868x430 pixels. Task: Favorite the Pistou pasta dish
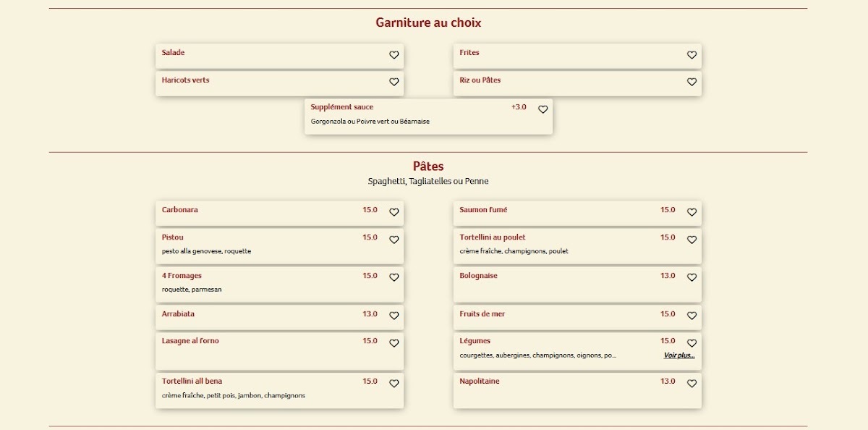pos(393,240)
